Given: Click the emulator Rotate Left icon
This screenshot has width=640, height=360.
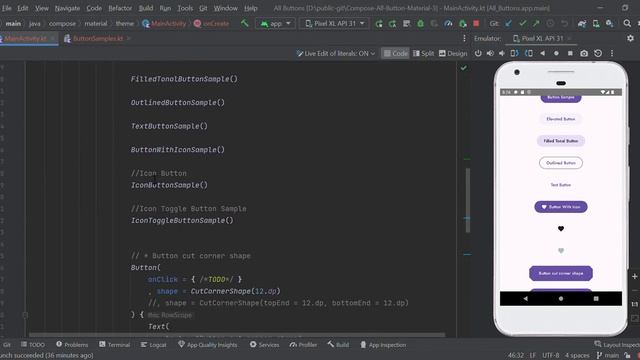Looking at the screenshot, I should [x=514, y=53].
